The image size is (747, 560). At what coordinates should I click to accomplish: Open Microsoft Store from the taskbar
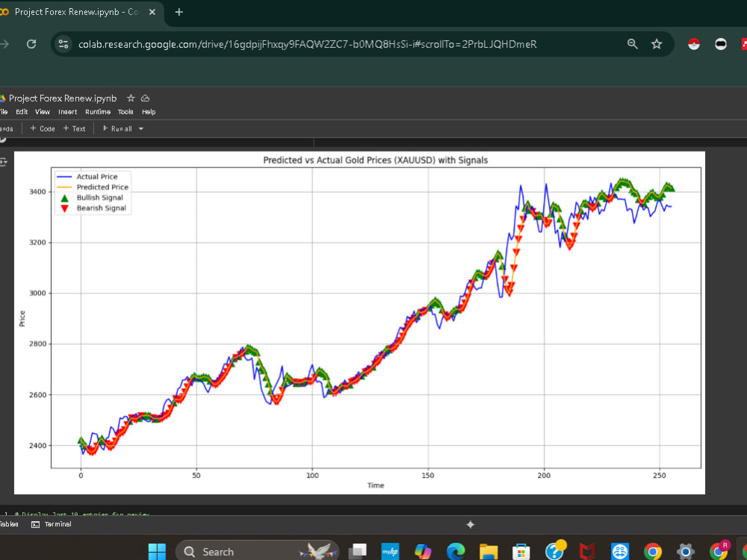point(521,552)
